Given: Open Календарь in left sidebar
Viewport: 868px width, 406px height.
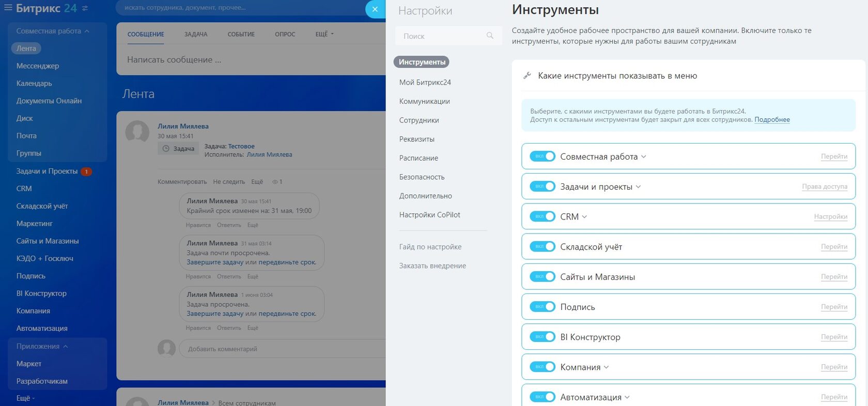Looking at the screenshot, I should click(x=34, y=83).
